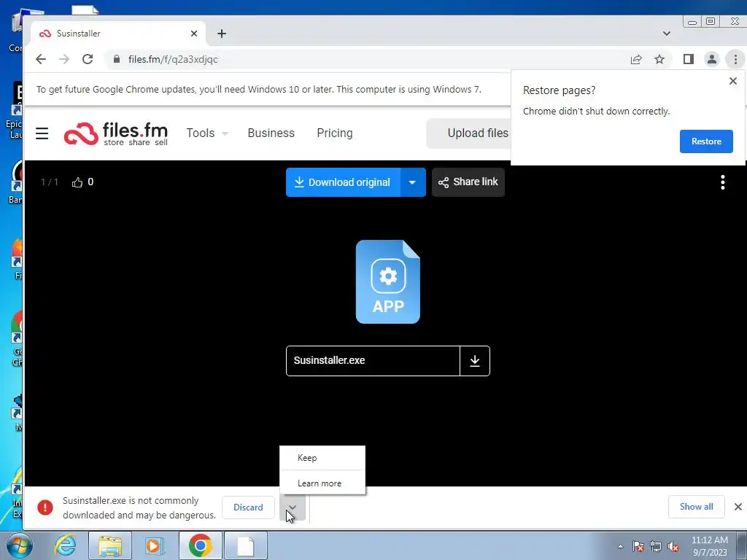Click the volume muted tray icon
The image size is (747, 560).
click(x=673, y=546)
